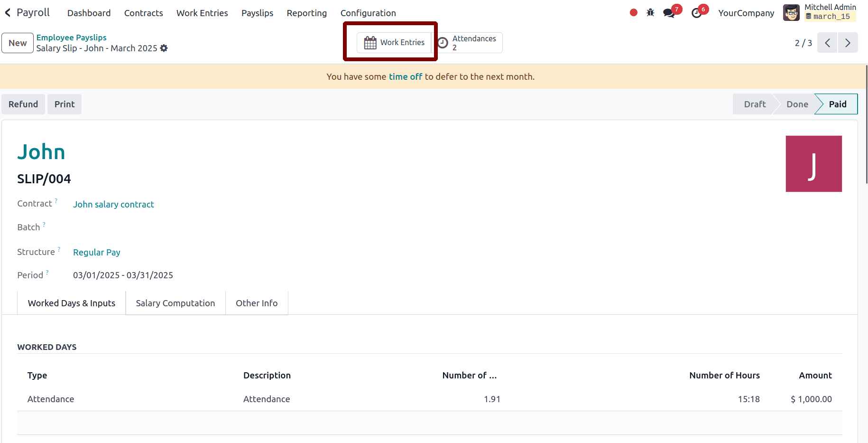
Task: Sort by the Amount column header
Action: (x=815, y=375)
